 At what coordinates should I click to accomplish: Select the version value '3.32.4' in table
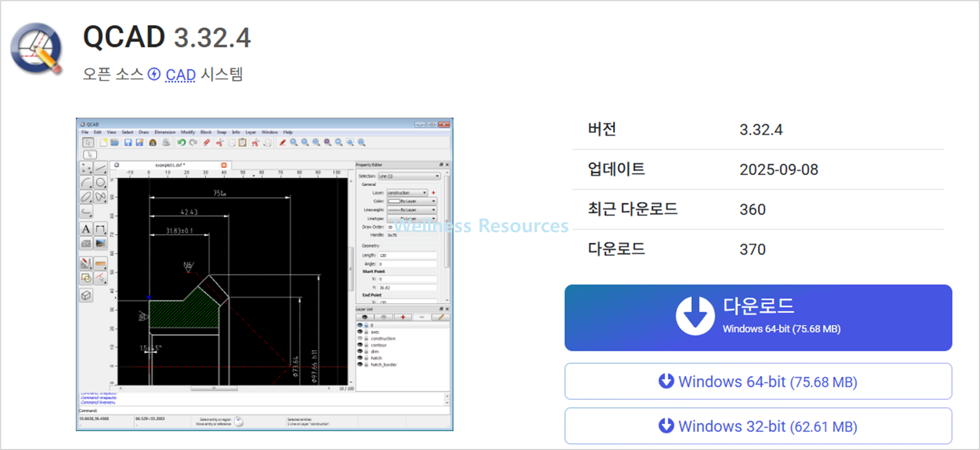point(761,130)
